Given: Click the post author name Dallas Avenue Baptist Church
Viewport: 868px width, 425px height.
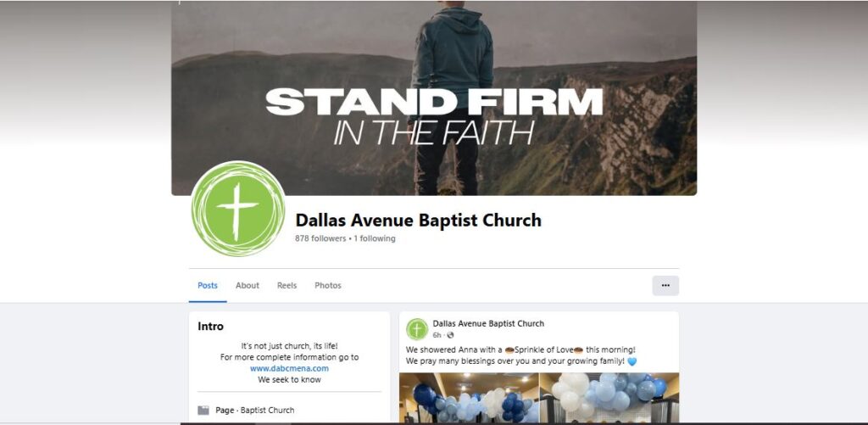Looking at the screenshot, I should [488, 323].
